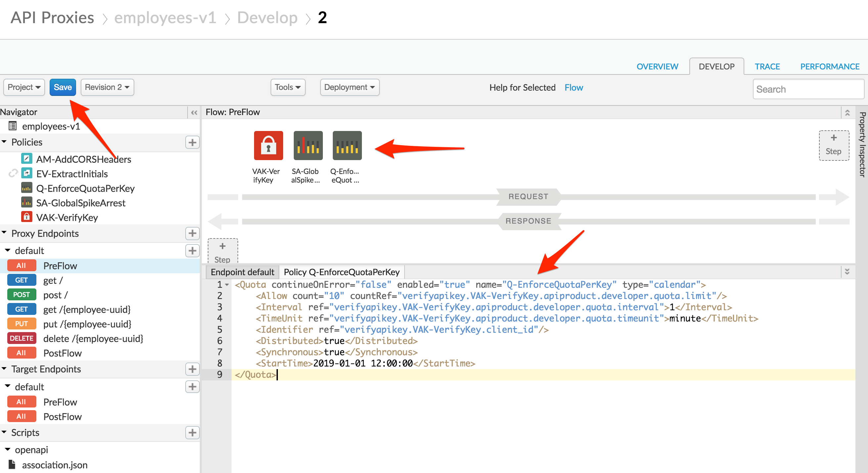Add a request step with the + Step box
The image size is (868, 473).
click(834, 145)
